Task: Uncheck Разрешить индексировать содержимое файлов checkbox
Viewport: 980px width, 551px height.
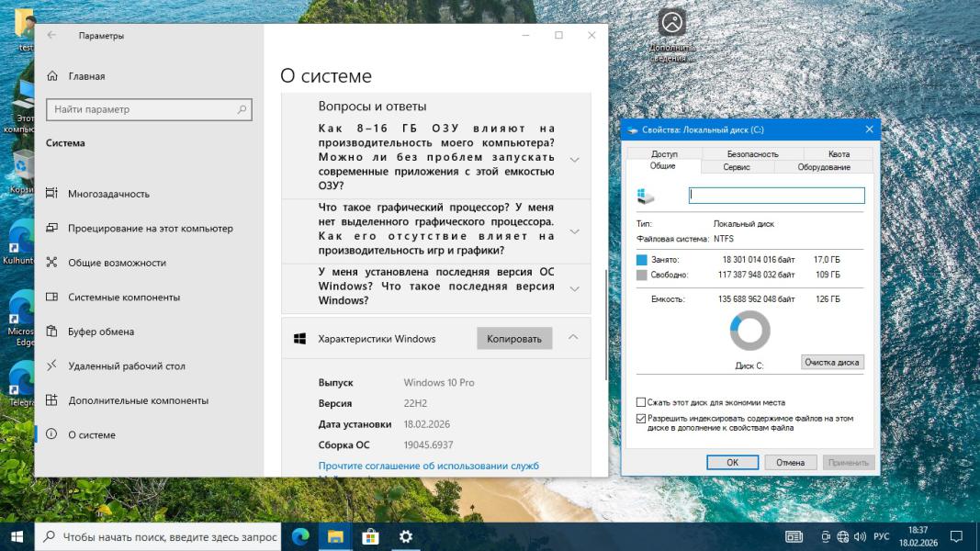Action: click(x=641, y=419)
